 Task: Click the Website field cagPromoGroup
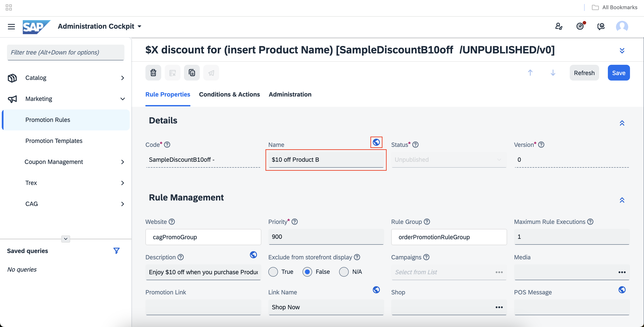click(203, 237)
